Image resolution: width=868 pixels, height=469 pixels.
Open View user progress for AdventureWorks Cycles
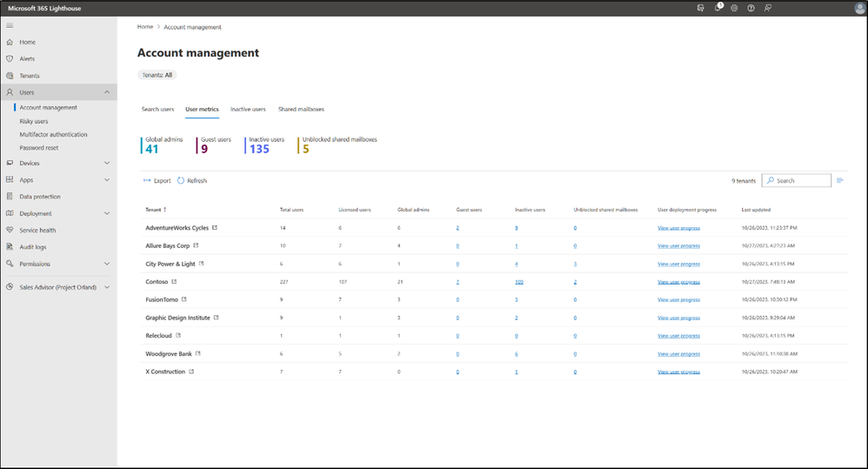(x=678, y=228)
